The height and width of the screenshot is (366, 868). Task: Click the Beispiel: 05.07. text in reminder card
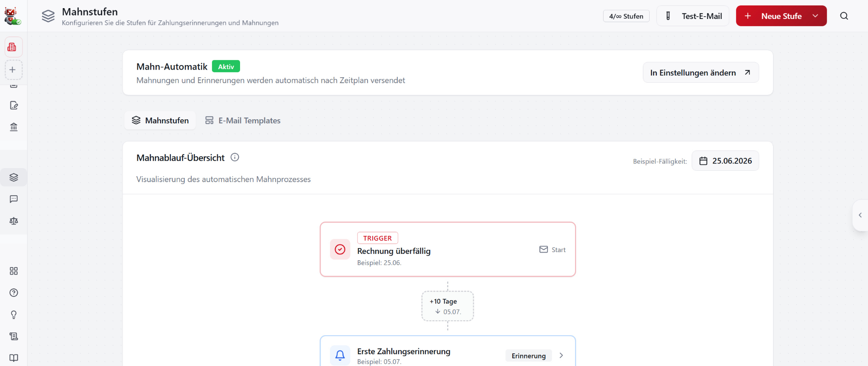click(x=379, y=362)
